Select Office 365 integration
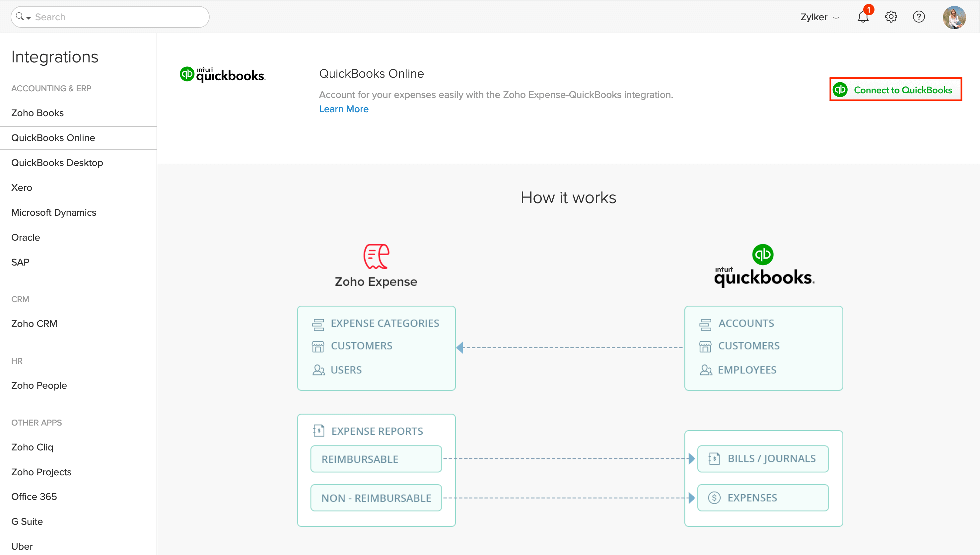The image size is (980, 555). coord(34,497)
